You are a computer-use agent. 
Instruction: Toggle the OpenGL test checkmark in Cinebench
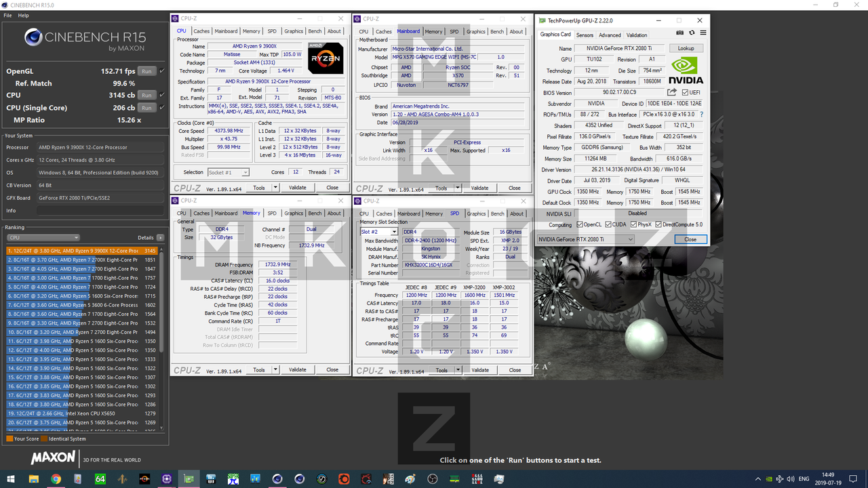(162, 70)
